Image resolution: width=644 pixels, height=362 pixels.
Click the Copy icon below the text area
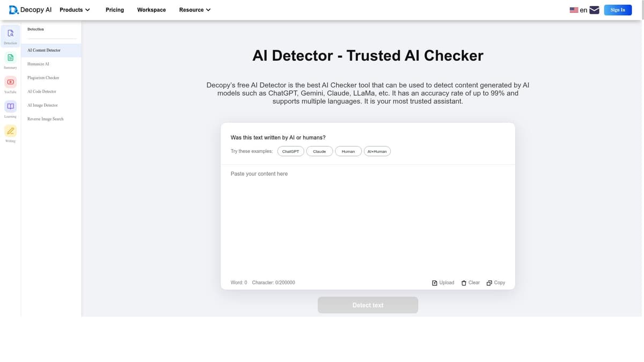(489, 283)
